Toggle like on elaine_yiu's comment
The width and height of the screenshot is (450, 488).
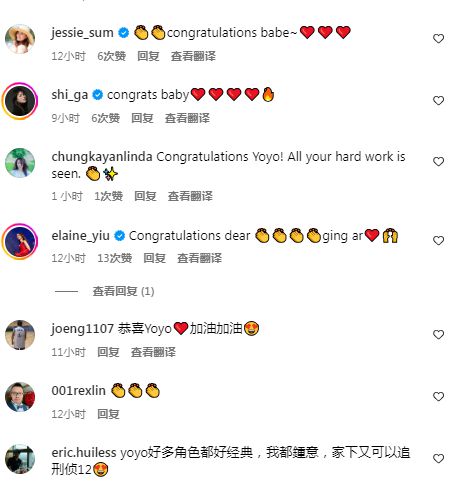point(438,240)
